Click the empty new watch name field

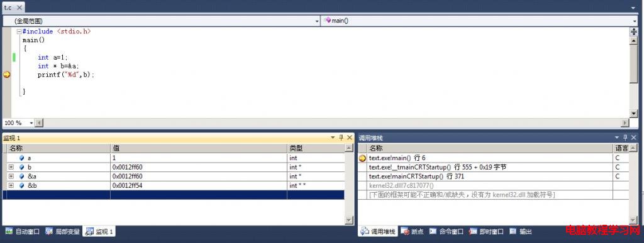58,195
